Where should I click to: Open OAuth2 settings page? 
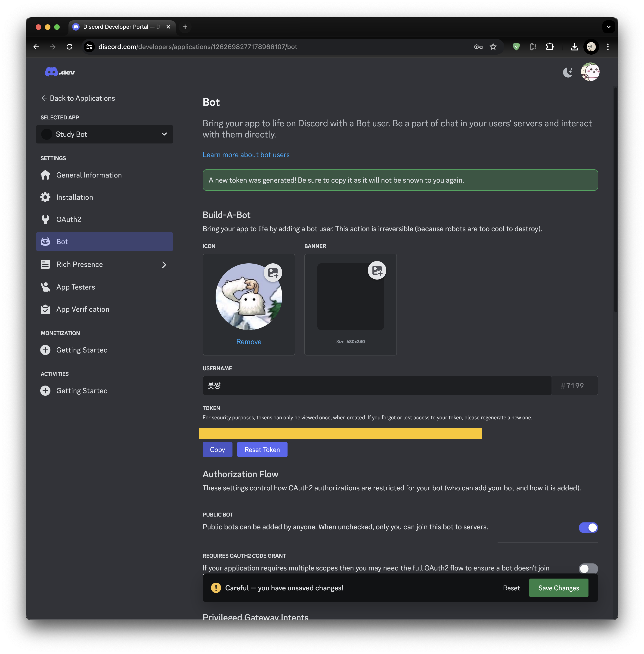pyautogui.click(x=105, y=219)
